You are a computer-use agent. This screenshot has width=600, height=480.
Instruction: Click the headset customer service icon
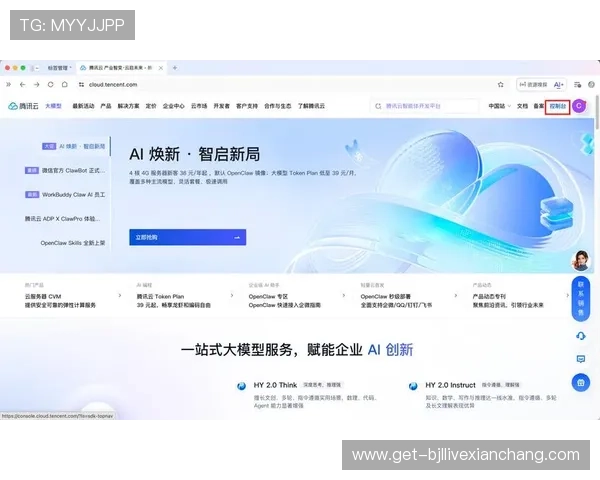click(x=580, y=336)
